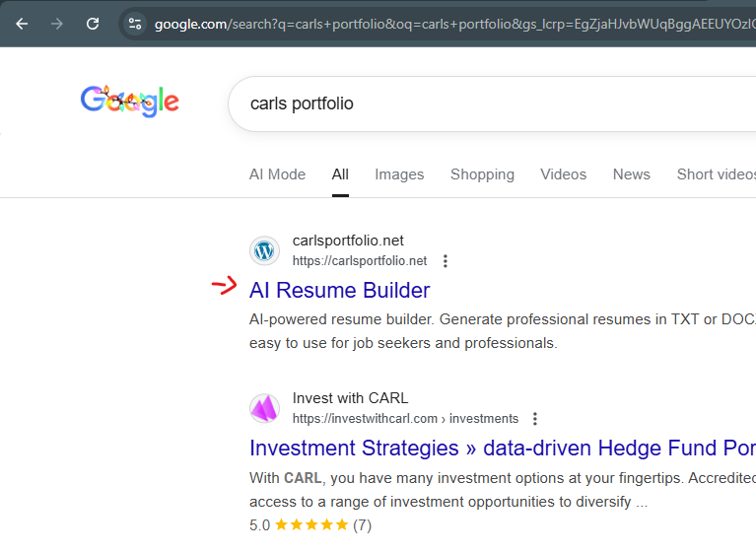Click the carlsportfolio.net site name

click(x=348, y=241)
